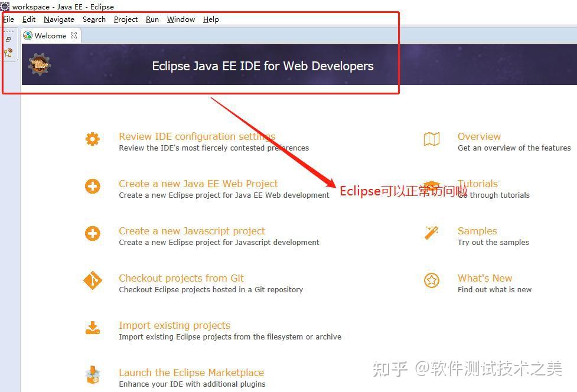This screenshot has height=392, width=577.
Task: Click the Import existing projects download icon
Action: coord(93,328)
